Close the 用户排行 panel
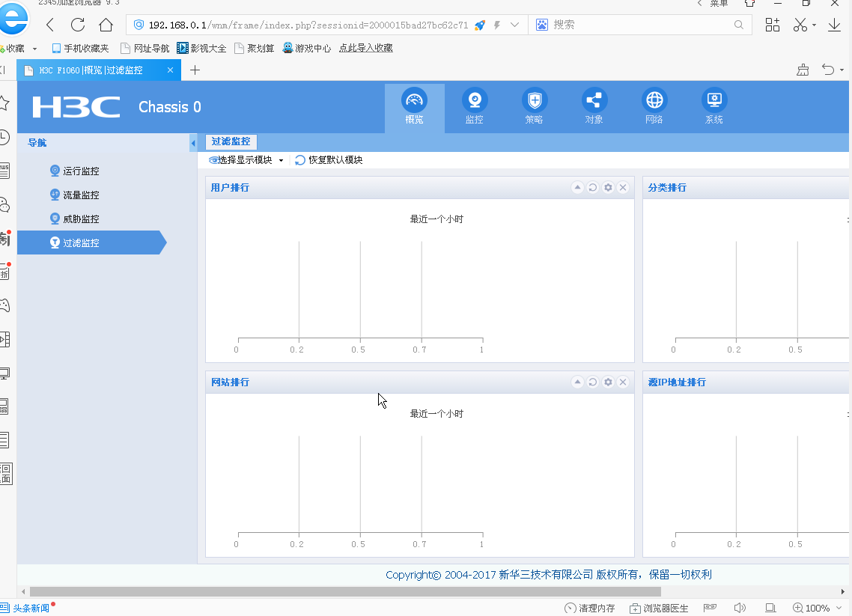Viewport: 852px width, 616px height. click(x=623, y=187)
